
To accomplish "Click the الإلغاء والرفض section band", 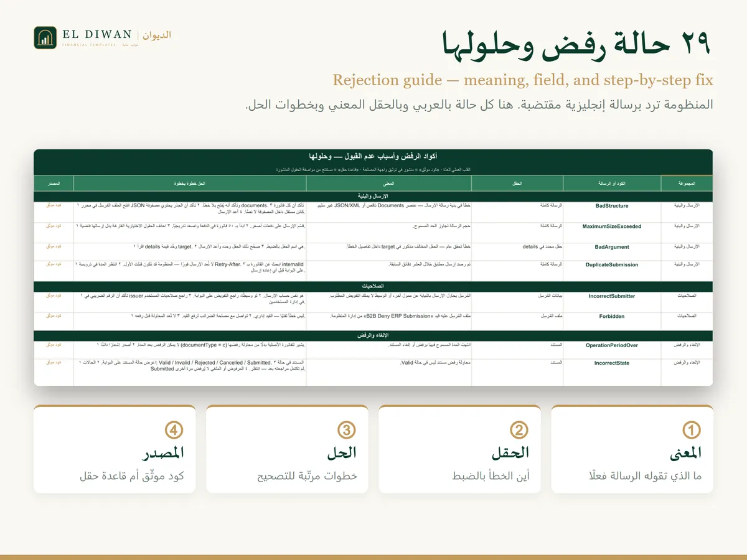I will (x=374, y=335).
